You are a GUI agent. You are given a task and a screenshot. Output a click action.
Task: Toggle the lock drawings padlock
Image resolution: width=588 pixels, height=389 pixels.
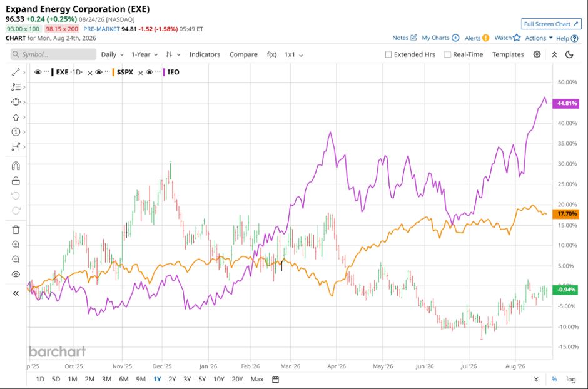pos(16,181)
